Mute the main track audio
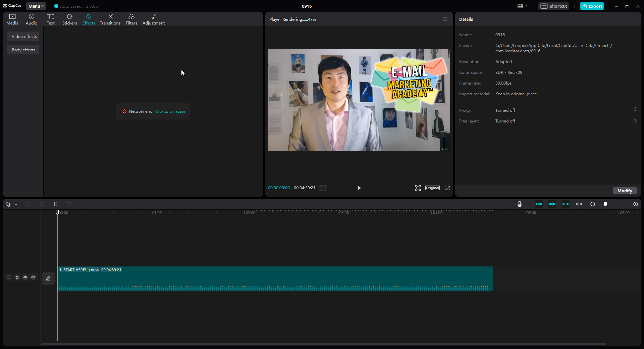This screenshot has width=644, height=349. tap(33, 277)
